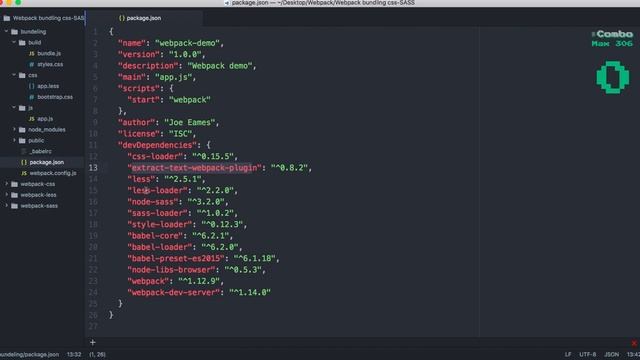This screenshot has width=640, height=360.
Task: Click the JS icon beside app.js
Action: [x=31, y=119]
